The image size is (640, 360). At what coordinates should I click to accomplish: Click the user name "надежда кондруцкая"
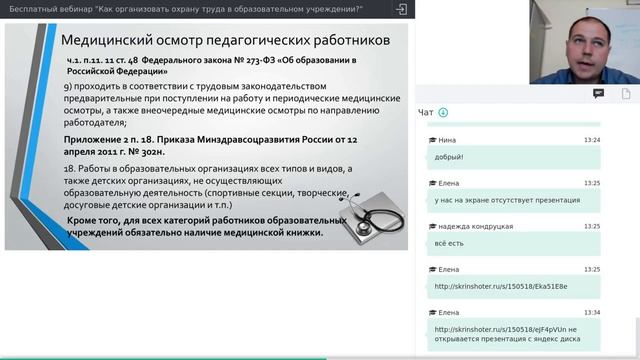476,227
